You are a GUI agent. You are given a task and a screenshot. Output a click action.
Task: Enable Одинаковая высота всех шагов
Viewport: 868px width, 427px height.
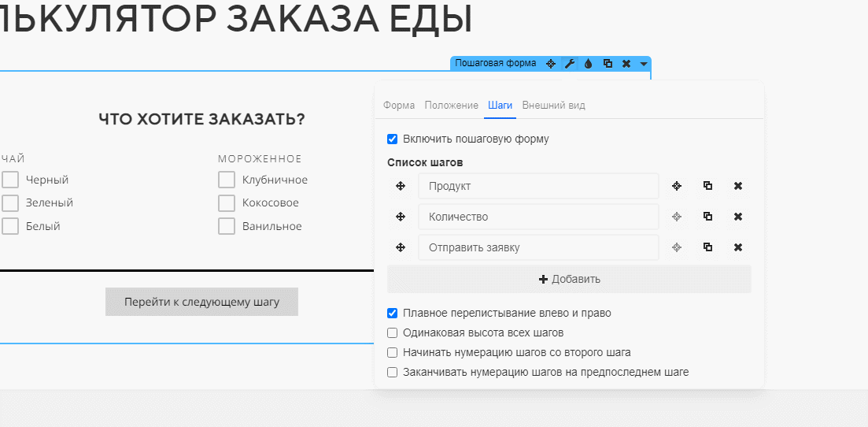(393, 332)
